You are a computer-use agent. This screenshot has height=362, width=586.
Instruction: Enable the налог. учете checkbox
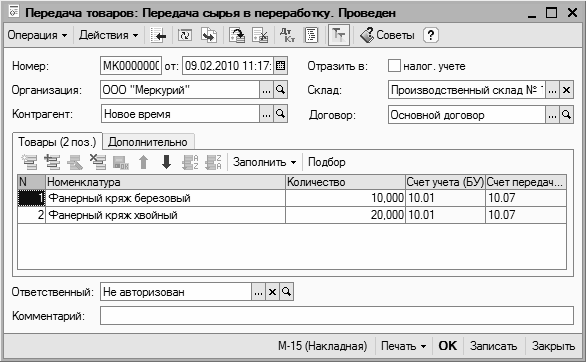point(394,66)
